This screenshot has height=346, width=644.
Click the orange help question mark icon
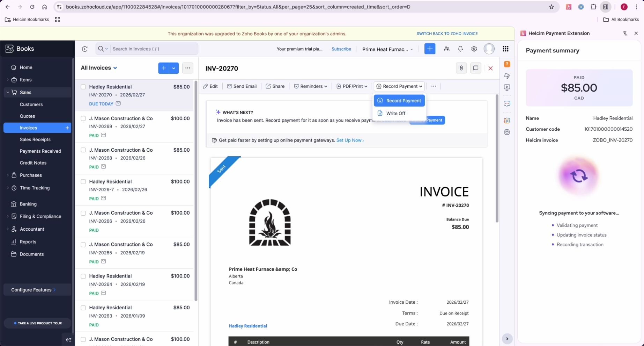click(507, 64)
